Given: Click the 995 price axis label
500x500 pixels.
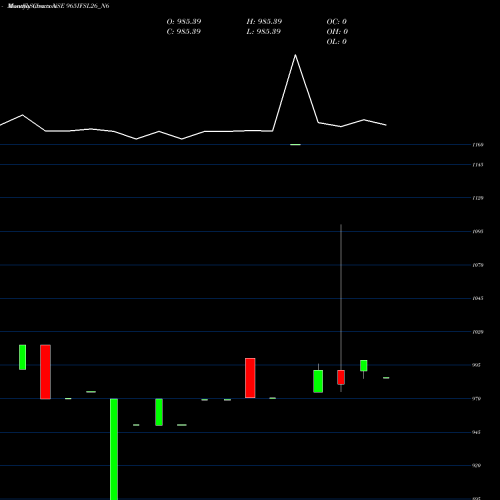Looking at the screenshot, I should coord(477,365).
